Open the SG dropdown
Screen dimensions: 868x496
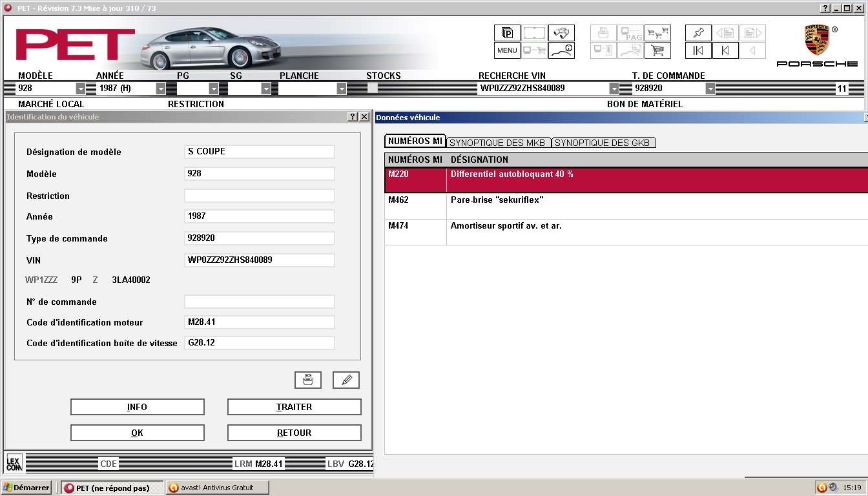pos(266,88)
